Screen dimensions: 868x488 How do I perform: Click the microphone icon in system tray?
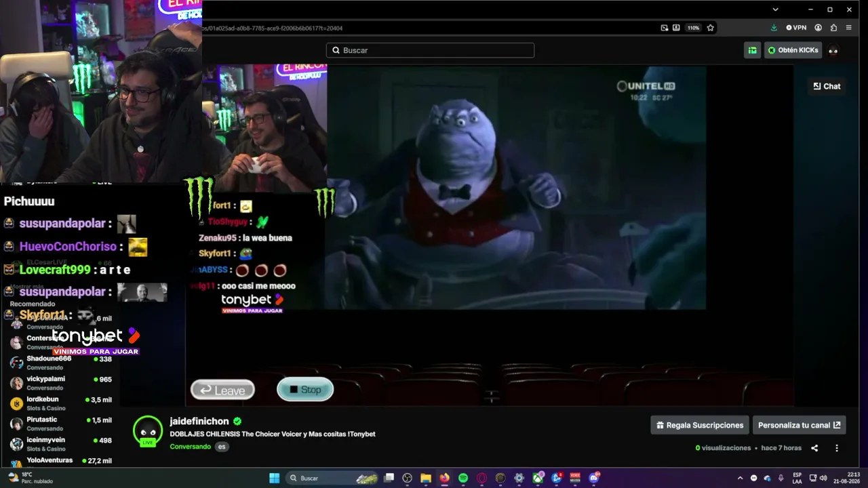[x=781, y=478]
